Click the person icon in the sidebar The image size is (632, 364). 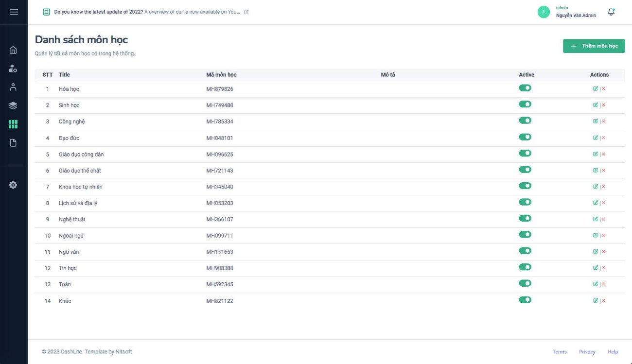pyautogui.click(x=13, y=87)
